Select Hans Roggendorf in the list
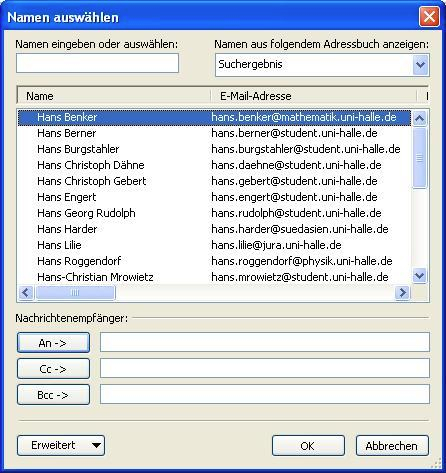The image size is (446, 473). [214, 261]
